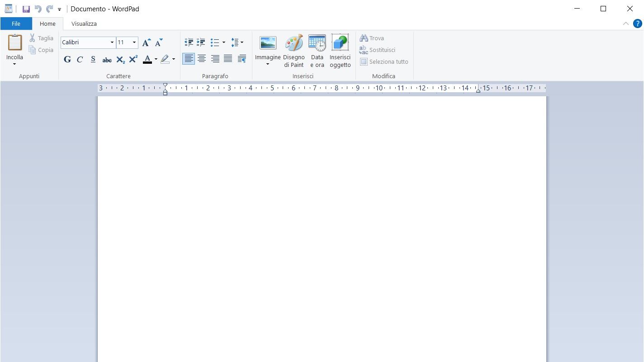
Task: Toggle superscript formatting
Action: (x=133, y=59)
